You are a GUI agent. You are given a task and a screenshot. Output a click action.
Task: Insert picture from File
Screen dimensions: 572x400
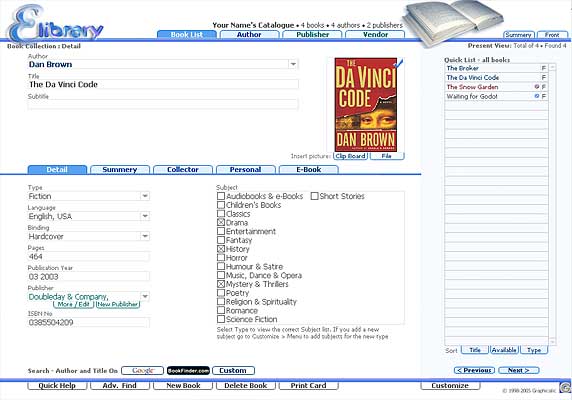[387, 156]
